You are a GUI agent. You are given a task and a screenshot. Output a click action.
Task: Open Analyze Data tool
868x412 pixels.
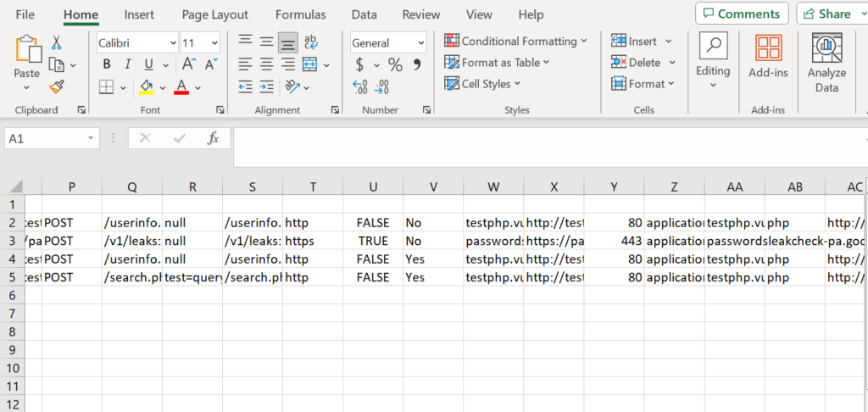click(x=826, y=63)
